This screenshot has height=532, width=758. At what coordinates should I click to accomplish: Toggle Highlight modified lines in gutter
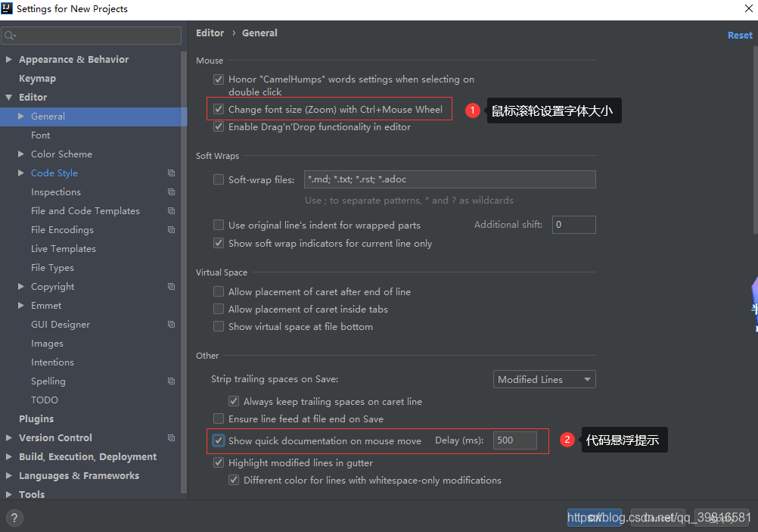click(219, 463)
